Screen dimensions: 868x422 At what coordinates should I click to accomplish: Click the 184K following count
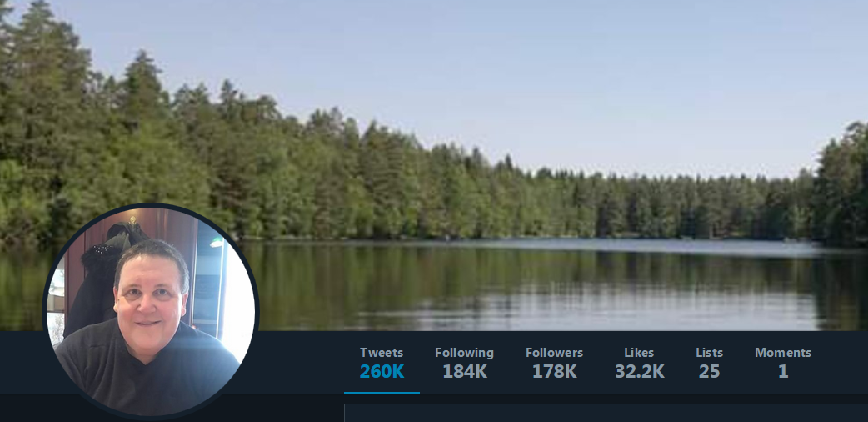click(x=465, y=371)
